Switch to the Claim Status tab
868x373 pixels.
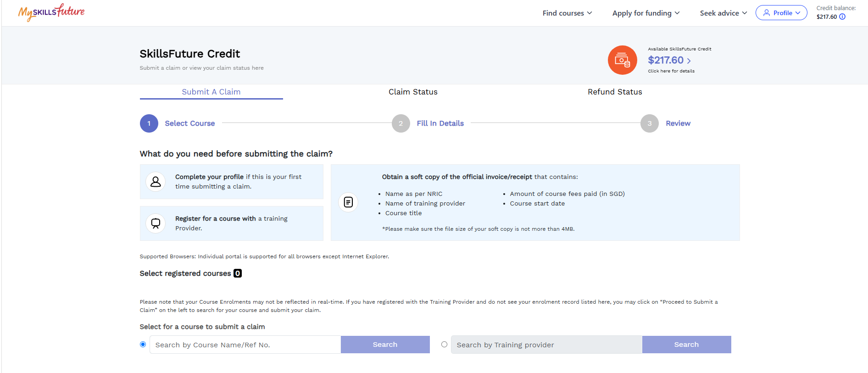pyautogui.click(x=413, y=92)
